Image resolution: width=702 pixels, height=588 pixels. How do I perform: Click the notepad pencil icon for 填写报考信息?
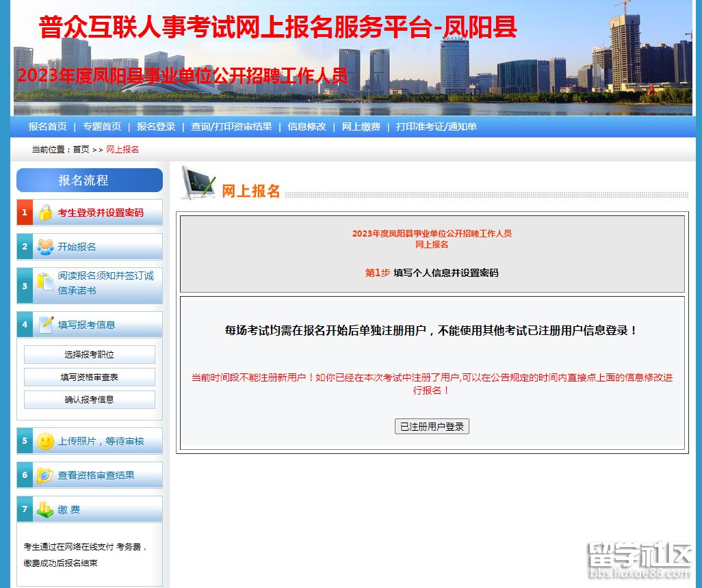point(46,325)
